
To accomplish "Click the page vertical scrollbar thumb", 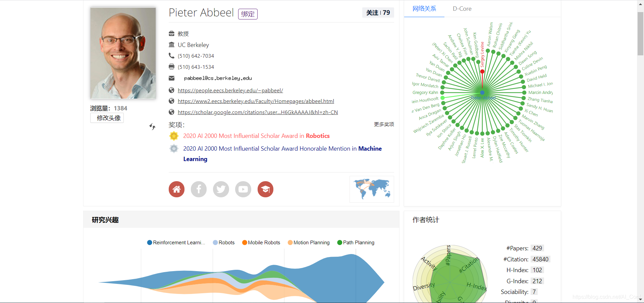I will (x=640, y=34).
